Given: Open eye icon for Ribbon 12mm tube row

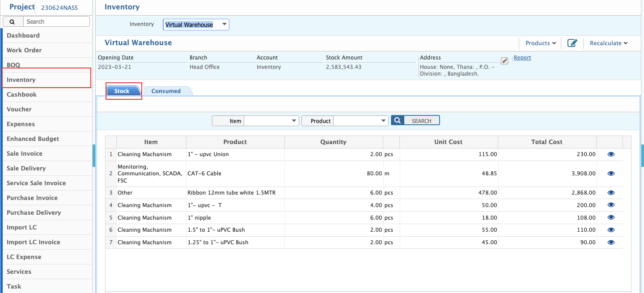Looking at the screenshot, I should (611, 193).
